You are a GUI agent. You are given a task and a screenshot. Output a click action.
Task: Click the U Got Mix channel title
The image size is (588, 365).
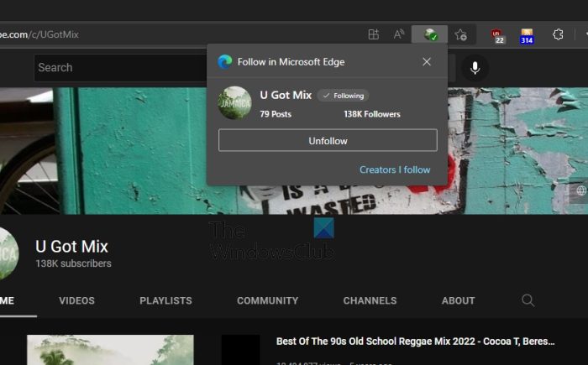tap(71, 246)
